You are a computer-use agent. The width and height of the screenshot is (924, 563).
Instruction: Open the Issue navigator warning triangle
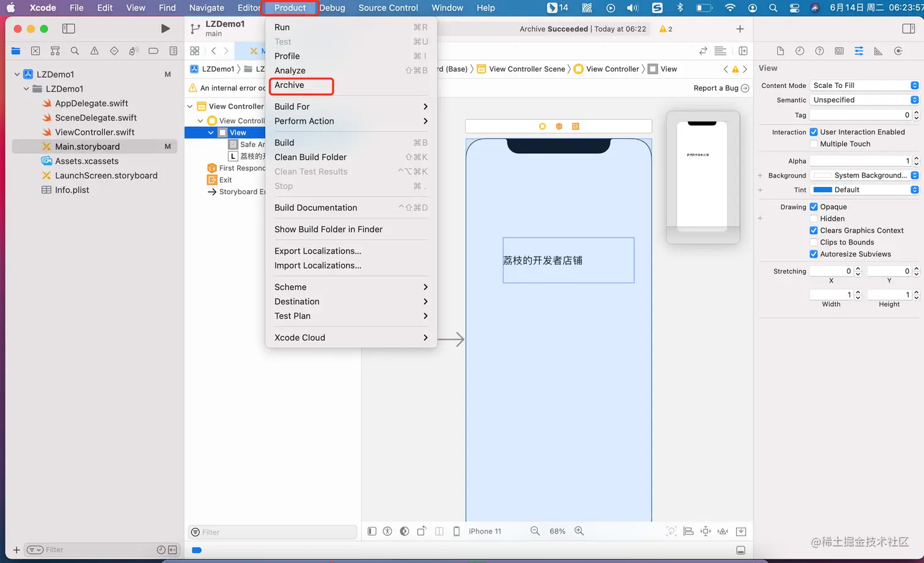tap(94, 51)
